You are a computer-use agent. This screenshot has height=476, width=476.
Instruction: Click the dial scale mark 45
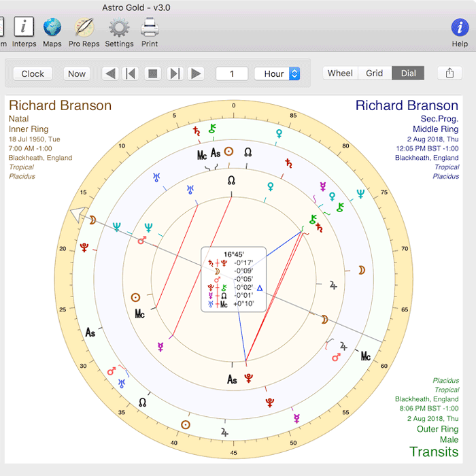(233, 453)
